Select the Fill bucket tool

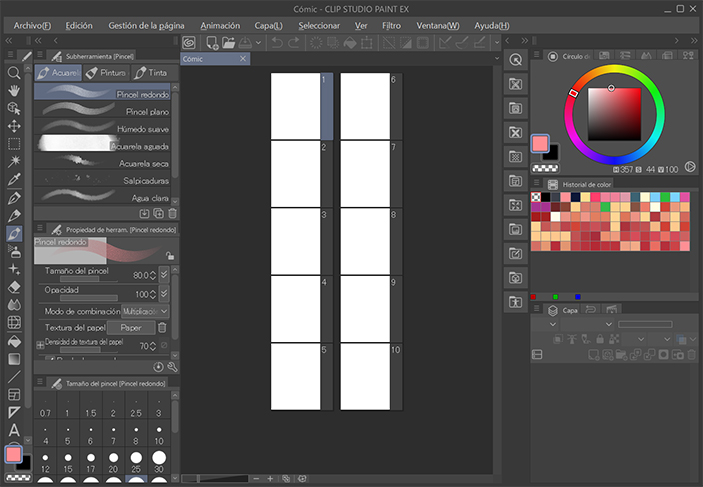(14, 341)
